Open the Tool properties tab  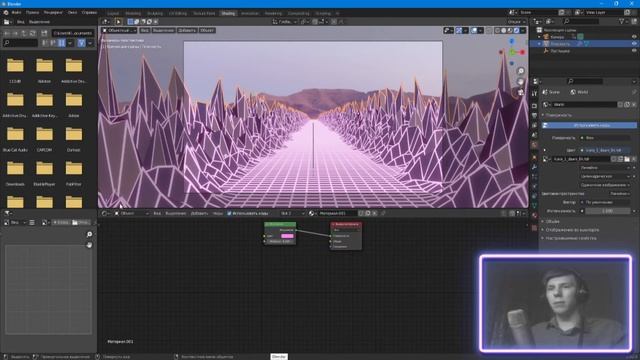pyautogui.click(x=534, y=94)
